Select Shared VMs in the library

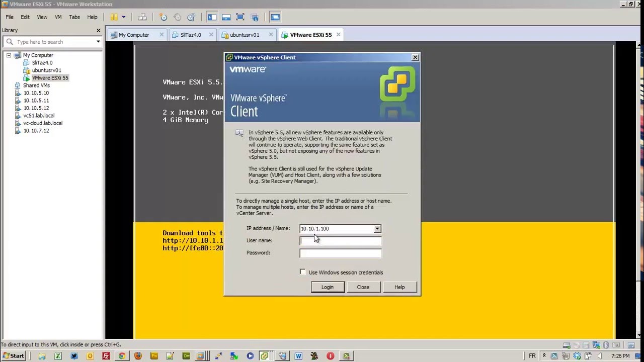pyautogui.click(x=36, y=85)
